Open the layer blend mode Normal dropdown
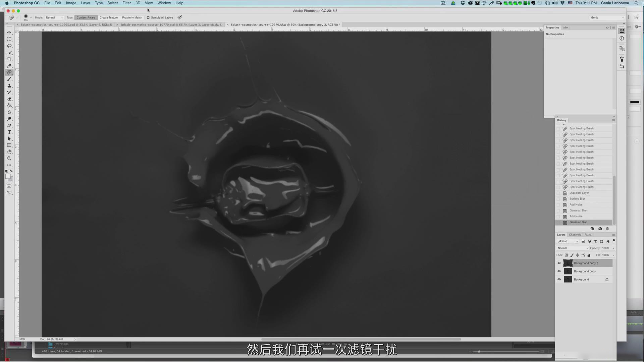 (x=573, y=248)
